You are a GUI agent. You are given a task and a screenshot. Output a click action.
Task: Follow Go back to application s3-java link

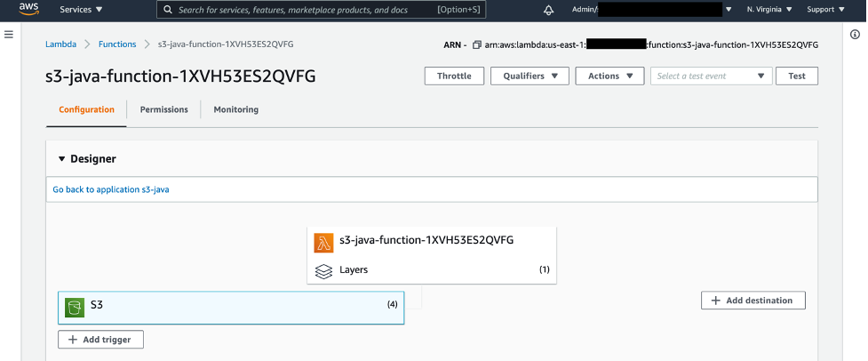[111, 189]
